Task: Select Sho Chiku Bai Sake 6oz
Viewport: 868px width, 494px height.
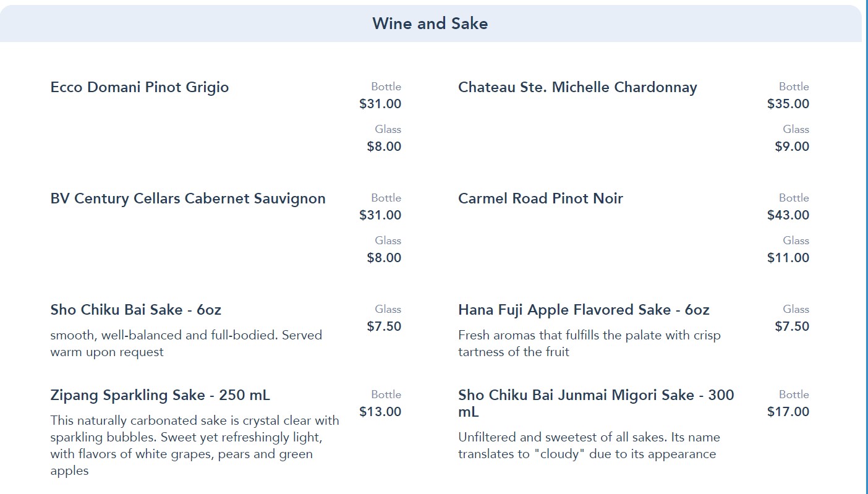Action: (135, 310)
